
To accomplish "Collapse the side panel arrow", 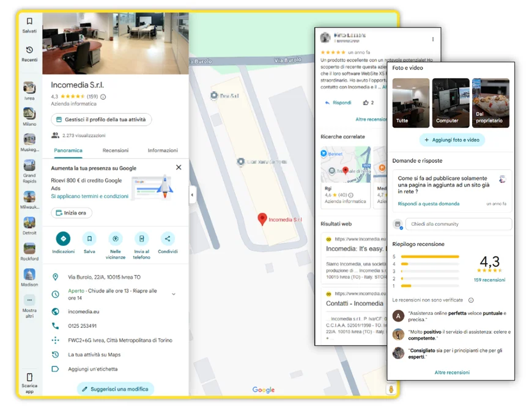I will [x=192, y=195].
